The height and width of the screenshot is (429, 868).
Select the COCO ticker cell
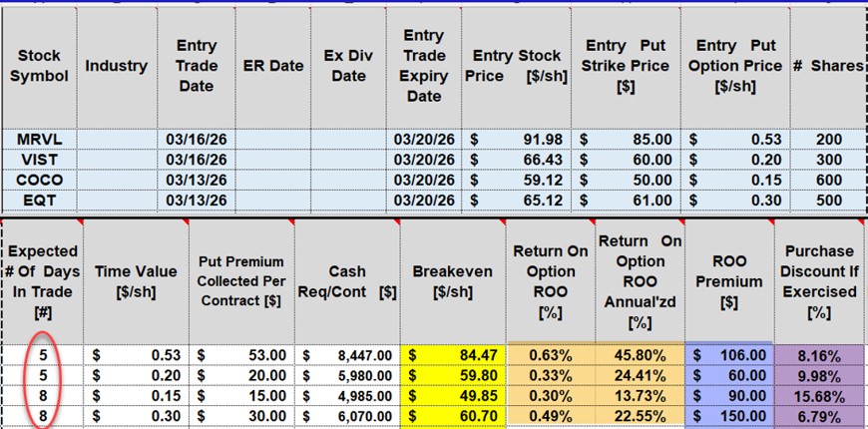[x=42, y=181]
